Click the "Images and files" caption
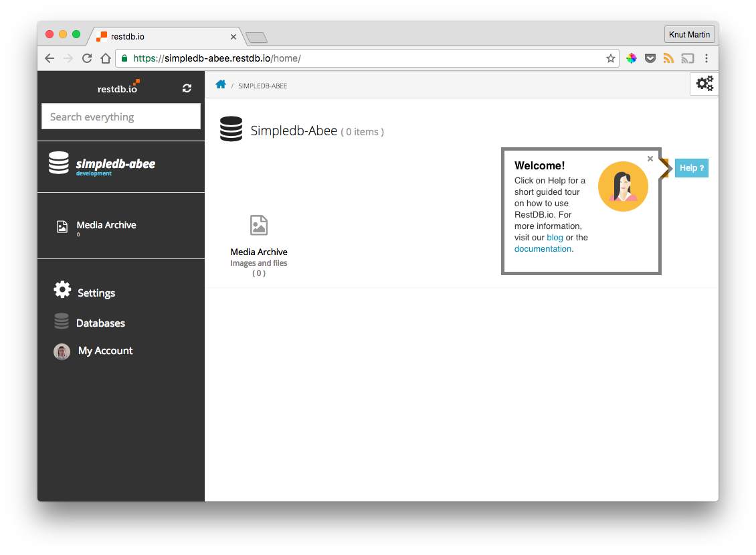The height and width of the screenshot is (555, 756). (x=259, y=263)
